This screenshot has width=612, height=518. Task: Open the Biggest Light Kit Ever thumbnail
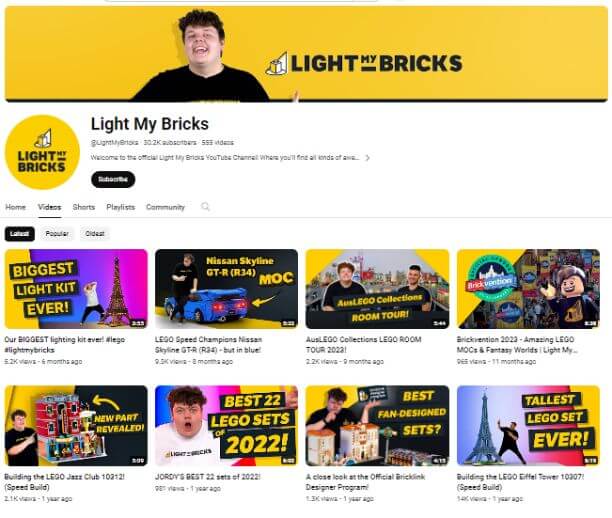click(x=76, y=289)
